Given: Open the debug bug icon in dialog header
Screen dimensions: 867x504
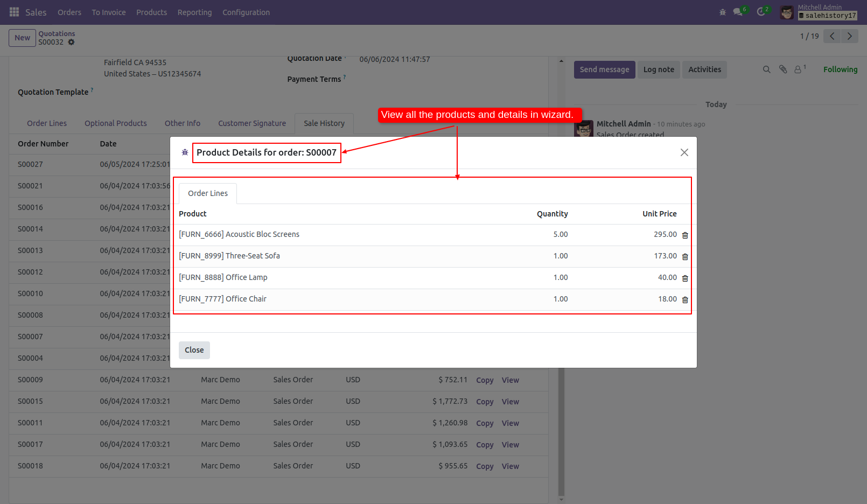Looking at the screenshot, I should coord(185,152).
